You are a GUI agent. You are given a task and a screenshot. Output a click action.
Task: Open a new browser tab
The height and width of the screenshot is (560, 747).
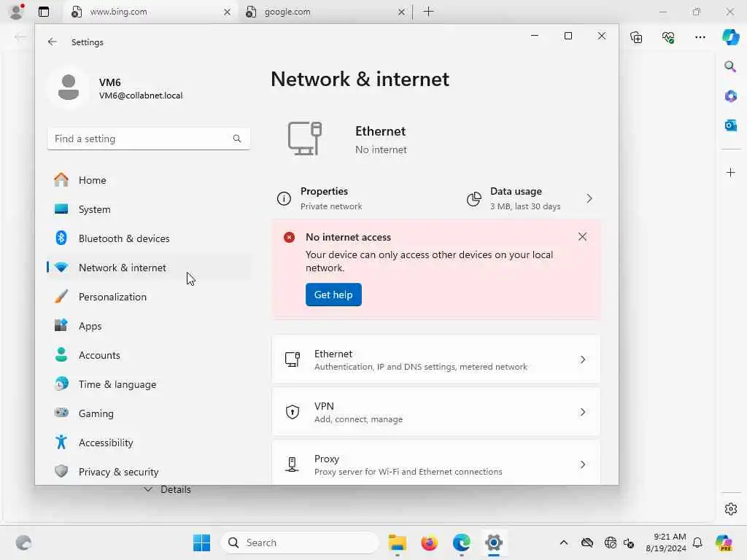coord(428,12)
